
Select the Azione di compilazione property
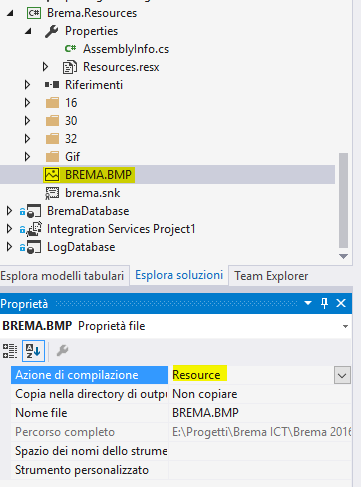(90, 375)
